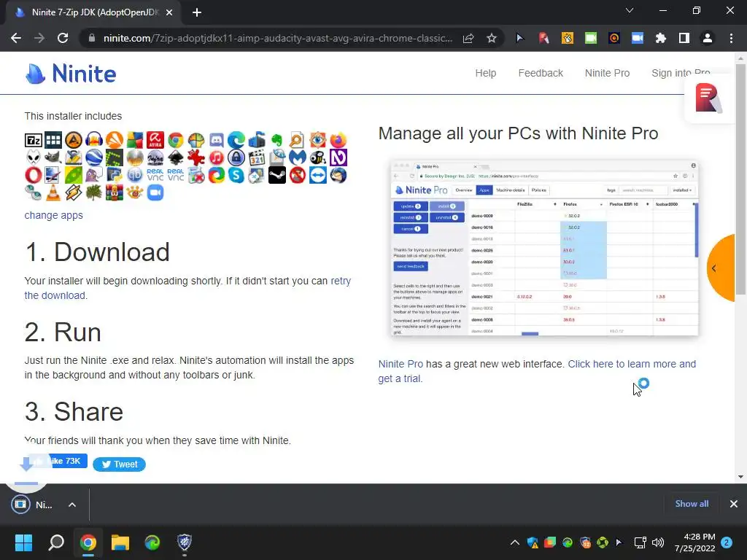Open taskbar Search
Image resolution: width=747 pixels, height=560 pixels.
coord(56,542)
